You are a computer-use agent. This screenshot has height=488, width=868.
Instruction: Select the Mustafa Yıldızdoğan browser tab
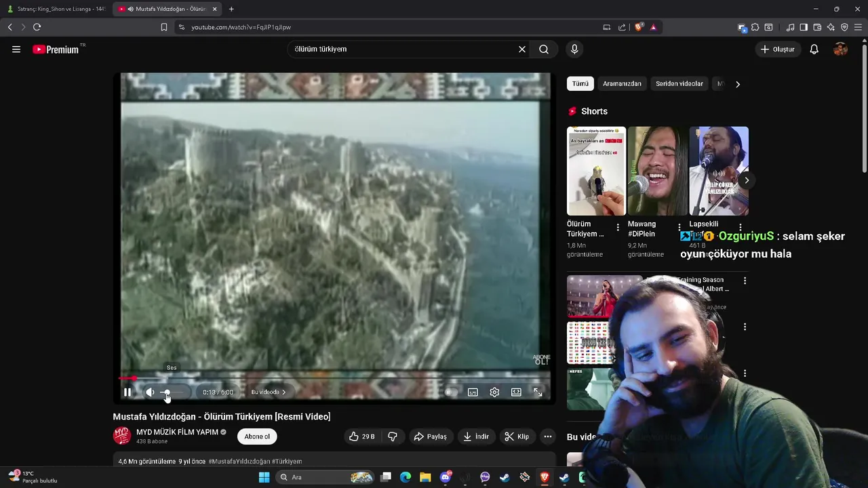tap(167, 9)
